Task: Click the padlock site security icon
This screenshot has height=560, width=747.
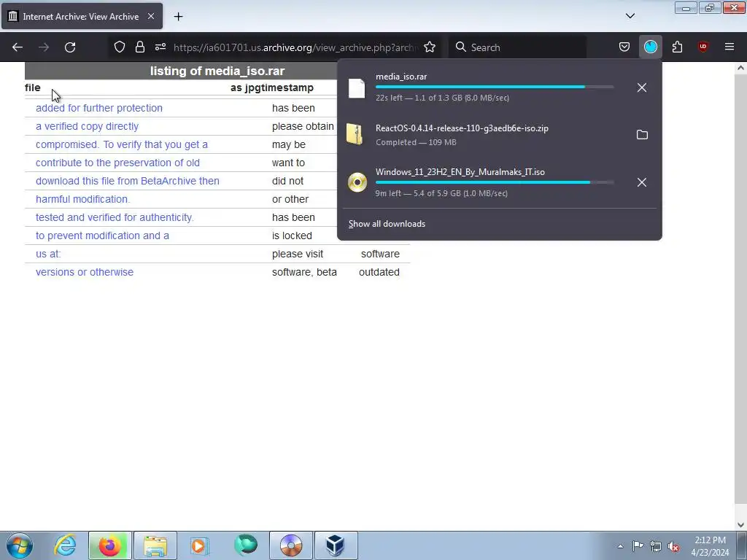Action: 139,47
